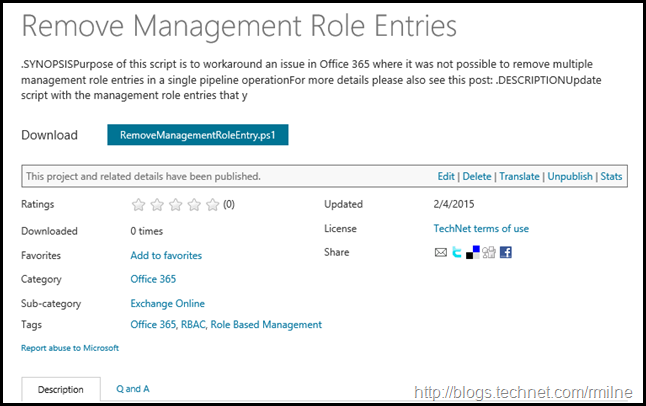The height and width of the screenshot is (406, 646).
Task: Select the '0 times' download count
Action: (x=146, y=231)
